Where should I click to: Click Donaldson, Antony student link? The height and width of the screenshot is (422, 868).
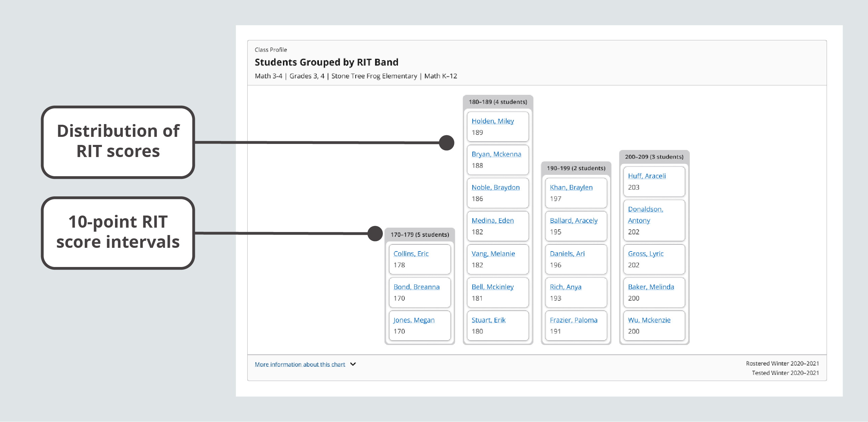(x=645, y=215)
